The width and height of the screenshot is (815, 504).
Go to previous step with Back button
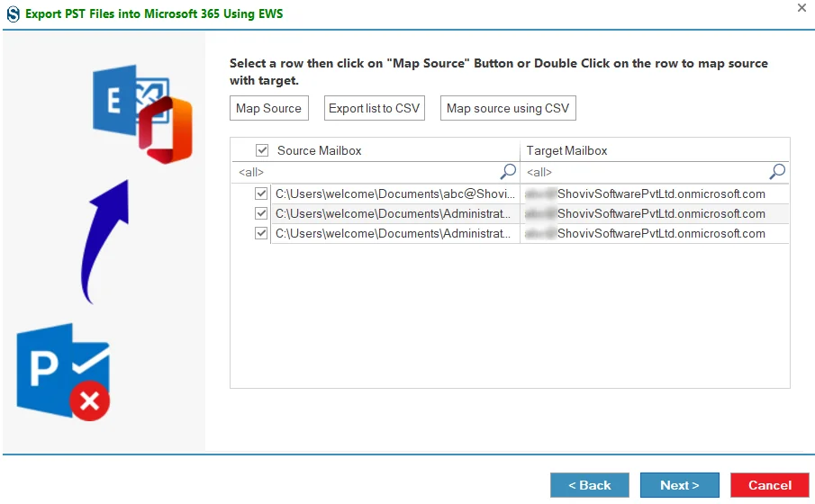tap(590, 485)
